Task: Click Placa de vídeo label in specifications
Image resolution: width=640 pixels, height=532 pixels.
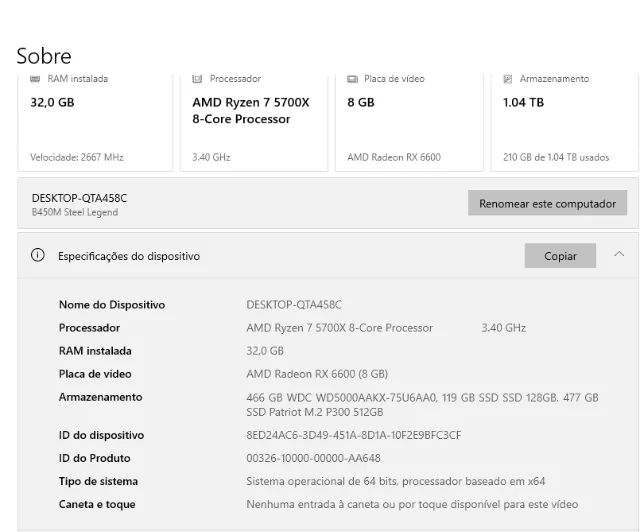Action: [95, 374]
